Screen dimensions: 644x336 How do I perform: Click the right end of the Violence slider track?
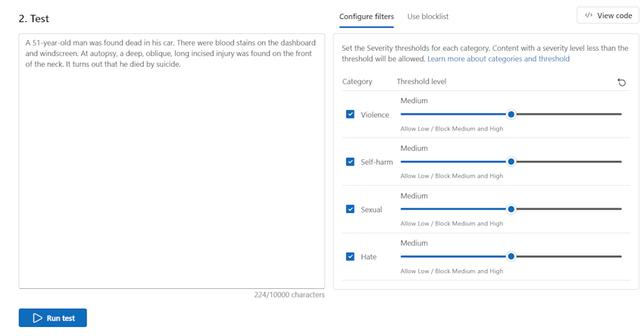(x=619, y=115)
